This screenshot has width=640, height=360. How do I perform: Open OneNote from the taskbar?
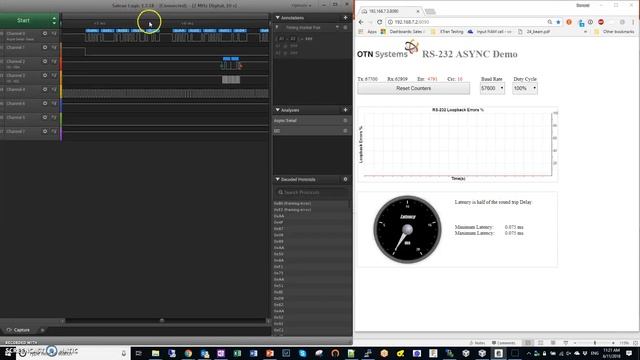(221, 353)
